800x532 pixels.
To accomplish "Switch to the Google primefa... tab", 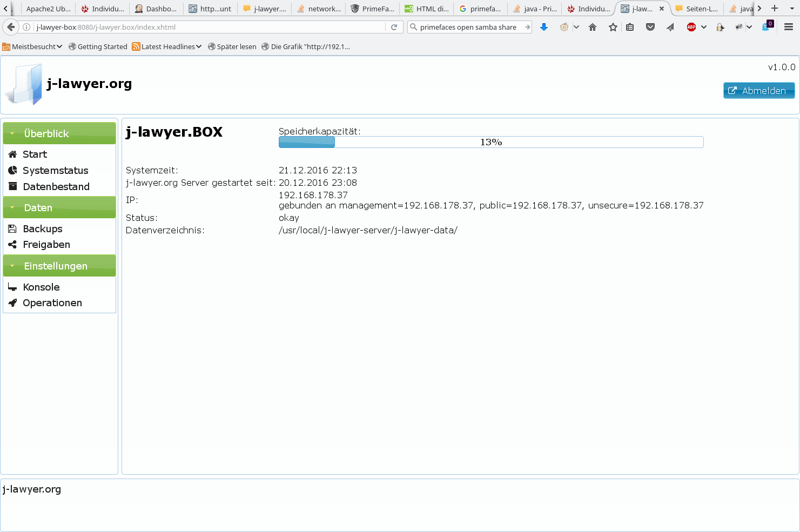I will [x=480, y=9].
